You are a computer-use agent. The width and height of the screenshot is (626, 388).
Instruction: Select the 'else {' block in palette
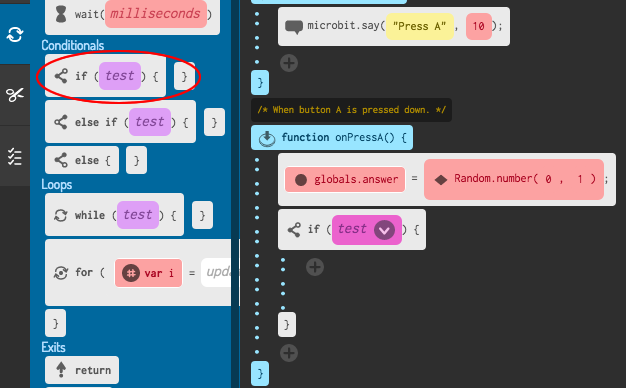82,160
